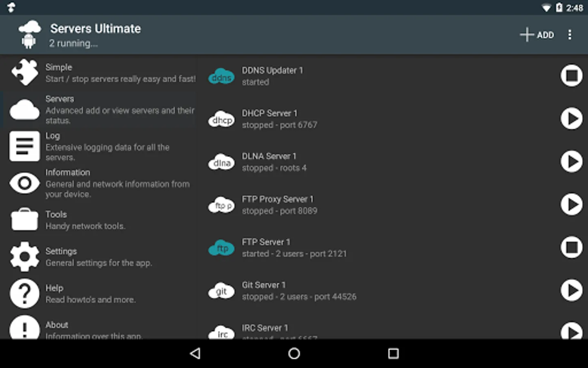Screen dimensions: 588x368
Task: Start DLNA Server 1
Action: [x=571, y=161]
